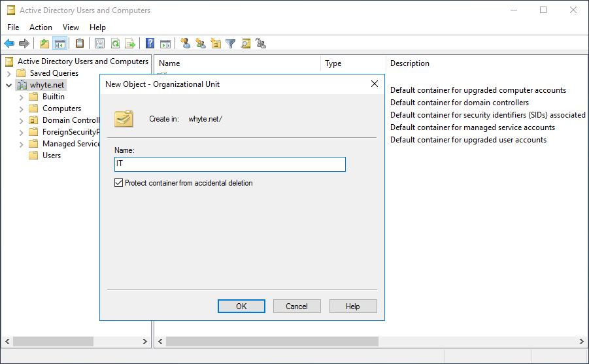
Task: Toggle Show/Hide Action Pane icon
Action: tap(165, 44)
